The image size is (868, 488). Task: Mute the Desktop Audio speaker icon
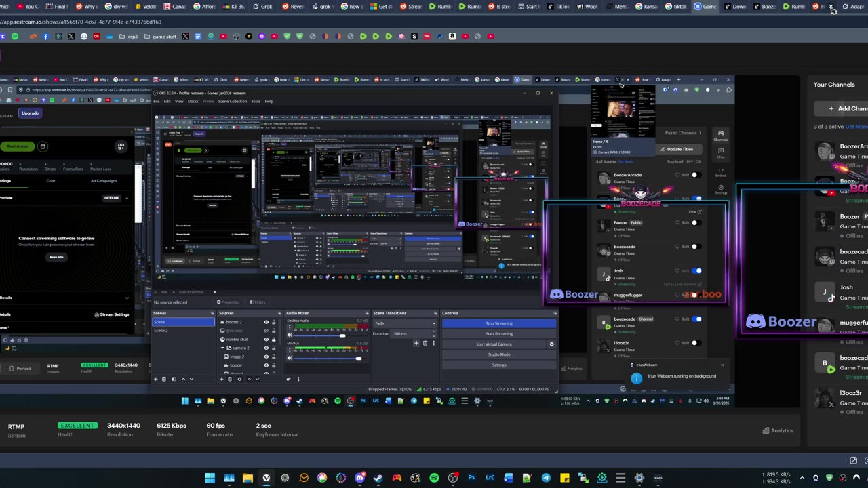(290, 335)
